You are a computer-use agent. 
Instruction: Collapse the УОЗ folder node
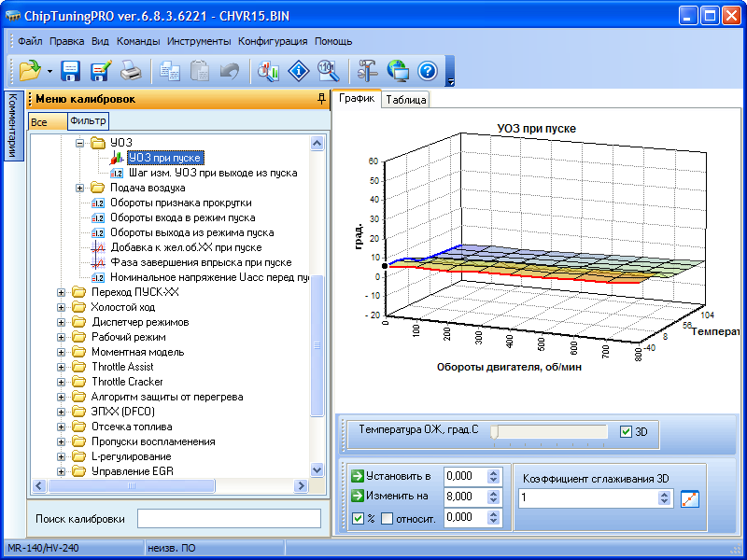pyautogui.click(x=80, y=143)
